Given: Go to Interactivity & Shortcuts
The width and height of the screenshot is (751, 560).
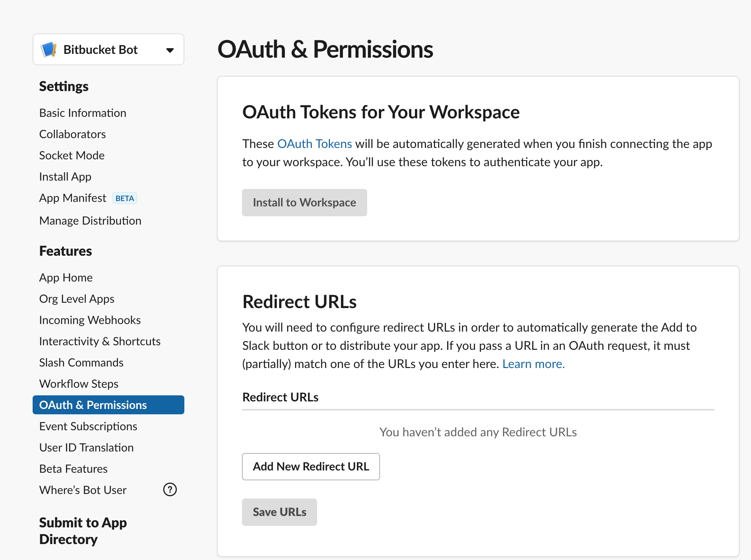Looking at the screenshot, I should click(x=100, y=341).
